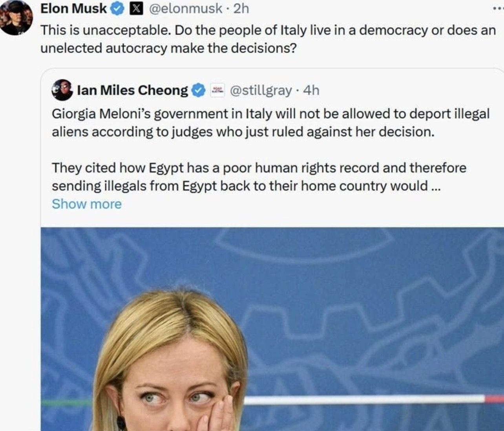
Task: Open the @elonmusk handle link
Action: [x=186, y=8]
